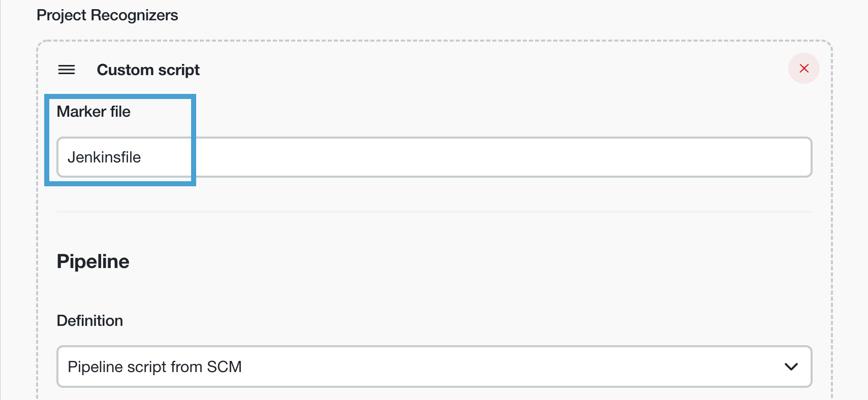Image resolution: width=868 pixels, height=400 pixels.
Task: Grab the three-line reorder icon
Action: (67, 70)
